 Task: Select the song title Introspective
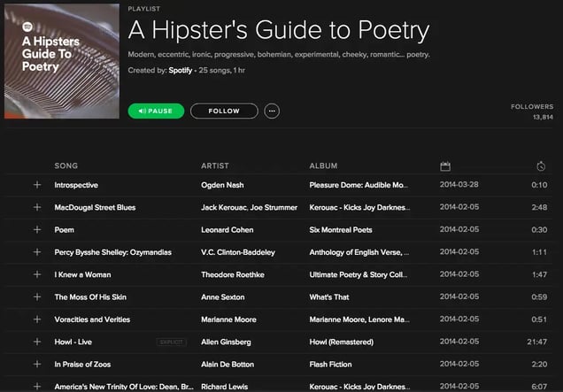[76, 185]
